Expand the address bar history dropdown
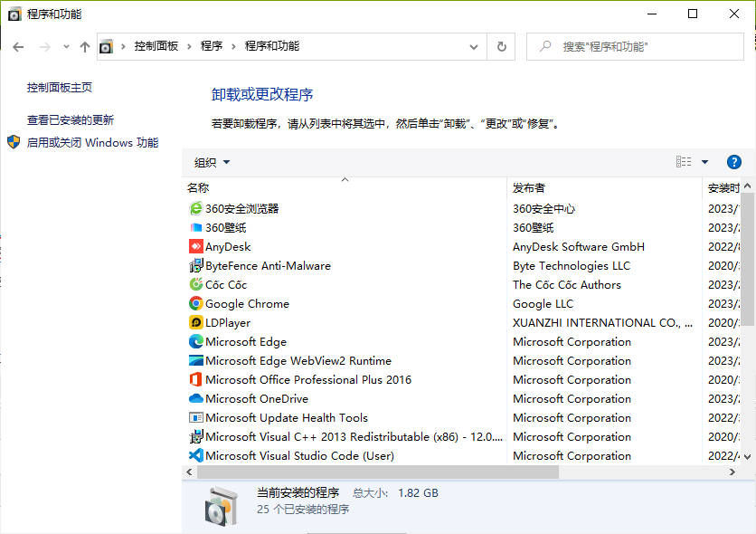Image resolution: width=756 pixels, height=534 pixels. [x=474, y=47]
